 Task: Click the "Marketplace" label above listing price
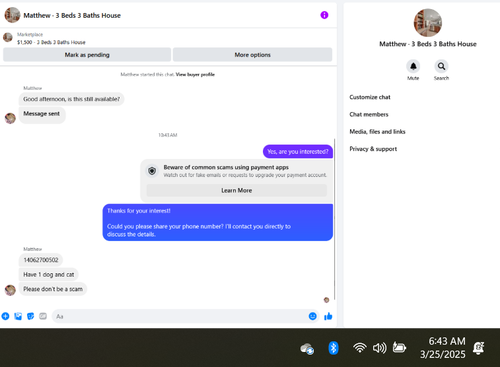tap(30, 34)
